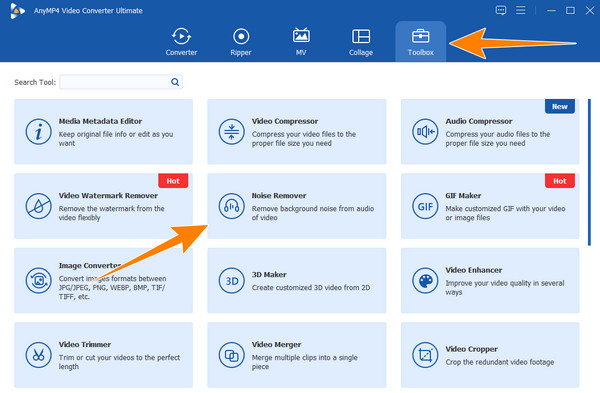Image resolution: width=600 pixels, height=393 pixels.
Task: Click the AnyMP4 app logo
Action: pos(17,11)
